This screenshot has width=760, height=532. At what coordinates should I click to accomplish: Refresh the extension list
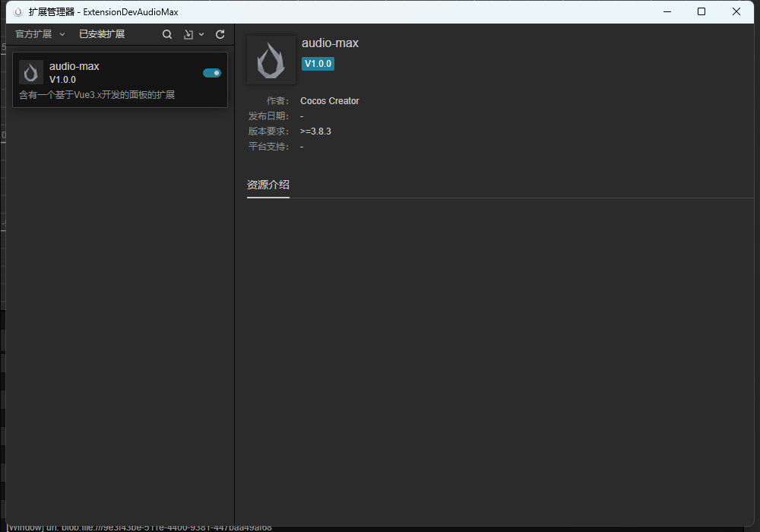point(220,34)
